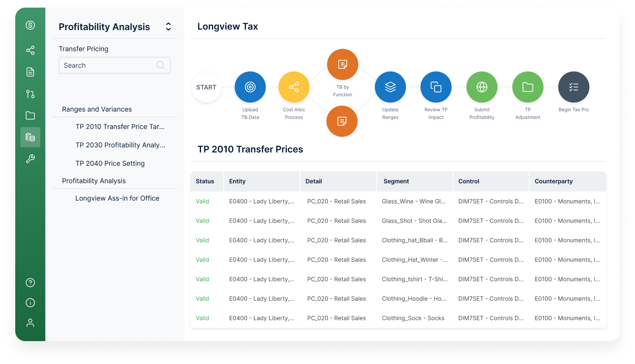Click the Upload TB Data workflow icon
Viewport: 635px width, 364px height.
click(250, 87)
